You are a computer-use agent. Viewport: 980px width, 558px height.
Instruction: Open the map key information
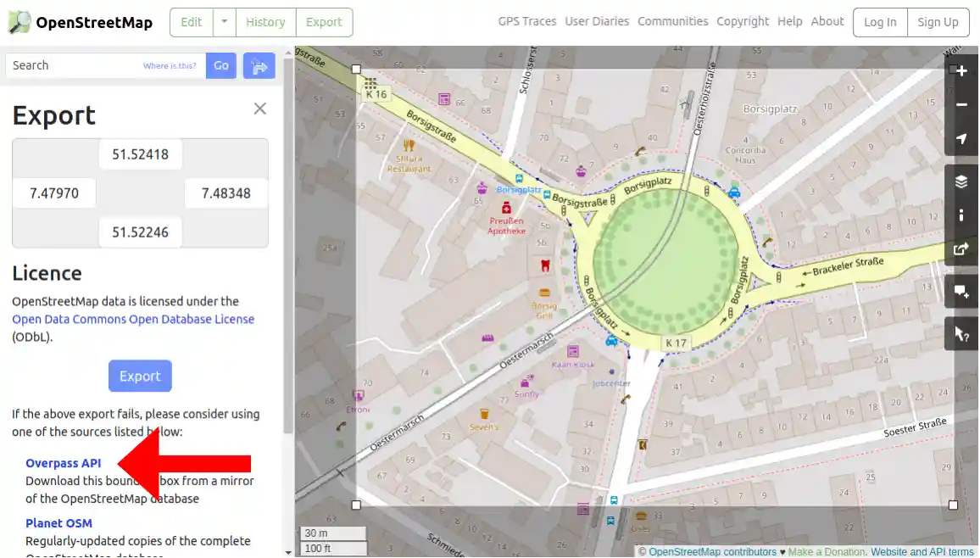pos(961,215)
